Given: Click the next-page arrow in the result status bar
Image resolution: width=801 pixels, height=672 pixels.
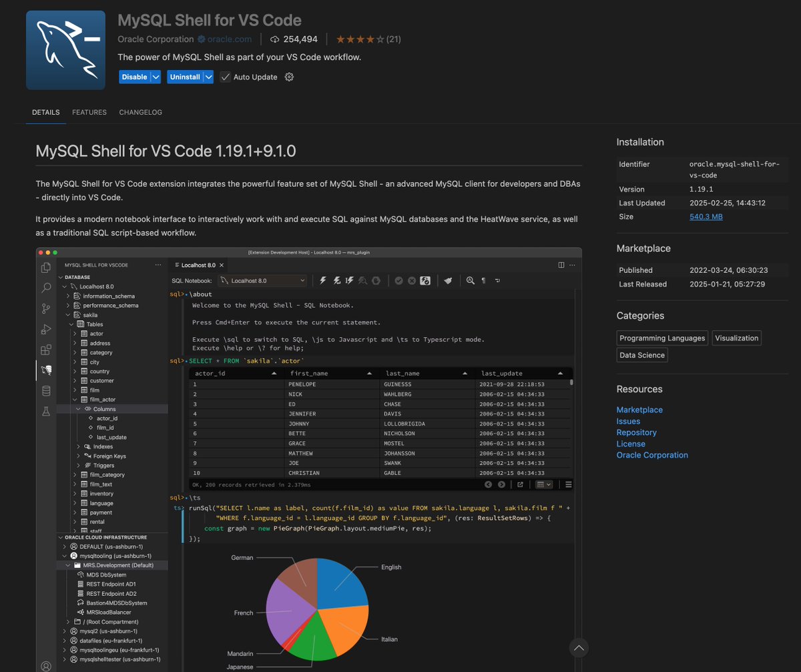Looking at the screenshot, I should point(502,484).
